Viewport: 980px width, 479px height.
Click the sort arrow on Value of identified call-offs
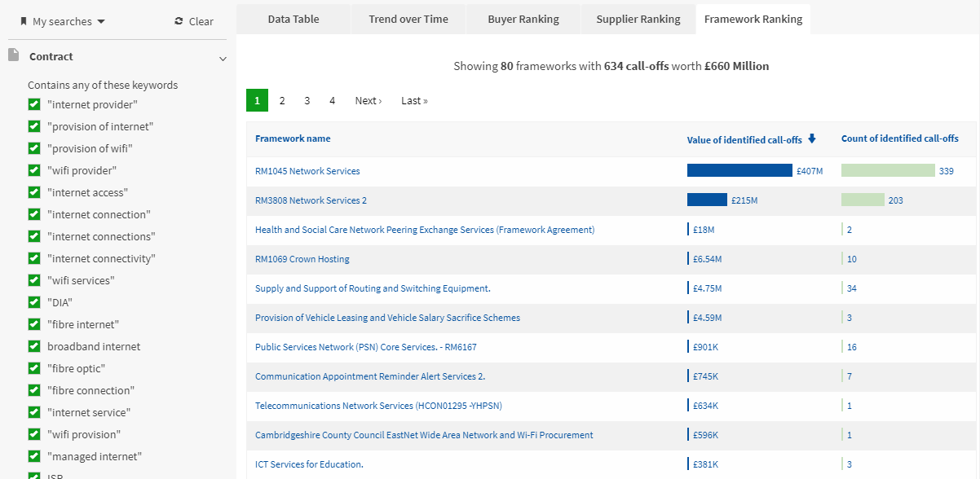pos(811,138)
